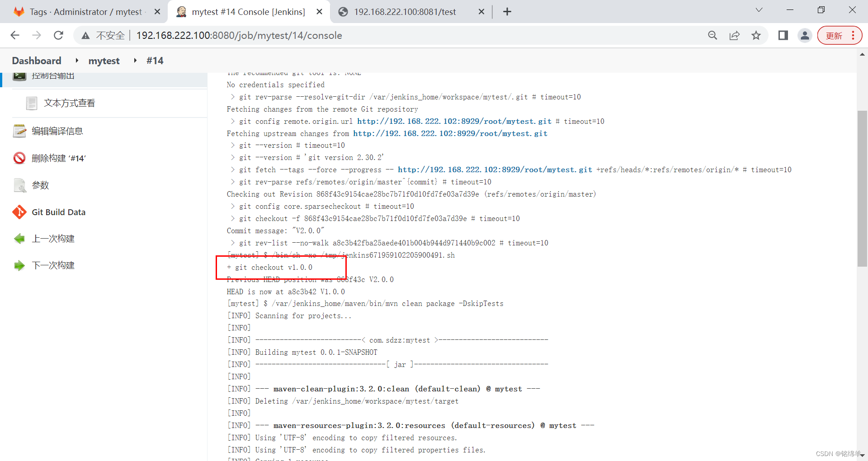This screenshot has width=868, height=461.
Task: Click the scrollbar up arrow
Action: [862, 55]
